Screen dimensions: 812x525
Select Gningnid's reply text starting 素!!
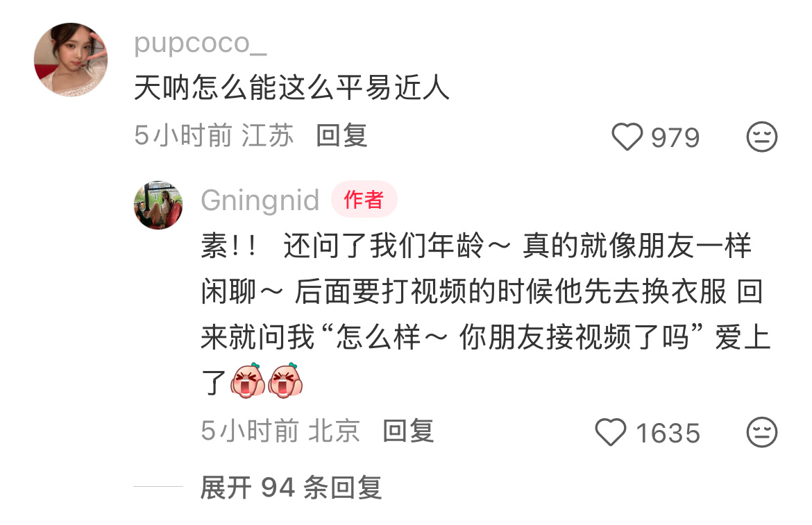pyautogui.click(x=486, y=314)
